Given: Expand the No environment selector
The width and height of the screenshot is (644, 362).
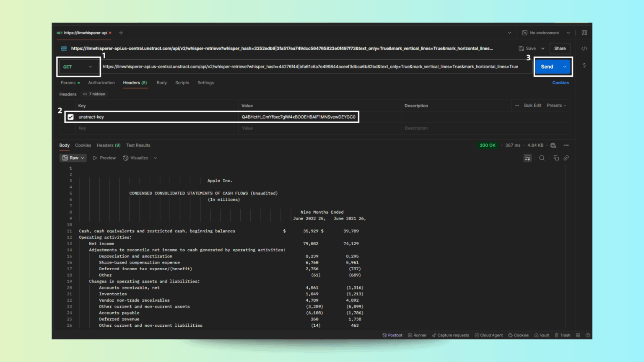Looking at the screenshot, I should (x=546, y=33).
